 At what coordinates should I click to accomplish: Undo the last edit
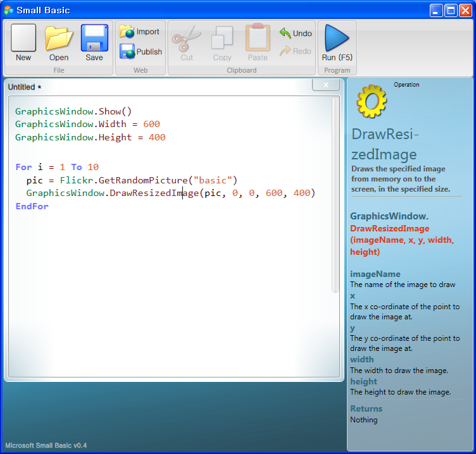(x=296, y=33)
